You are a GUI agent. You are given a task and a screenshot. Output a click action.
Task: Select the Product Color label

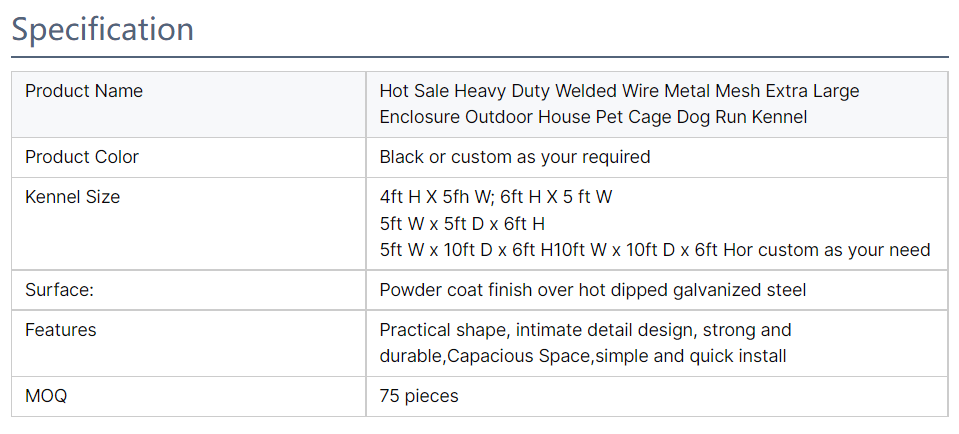[82, 157]
